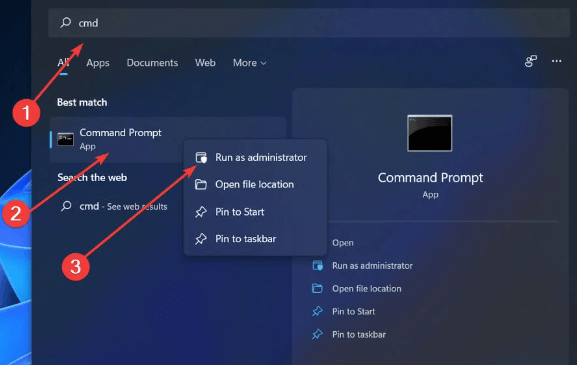Choose Open file location in context menu
The image size is (577, 366).
tap(255, 184)
